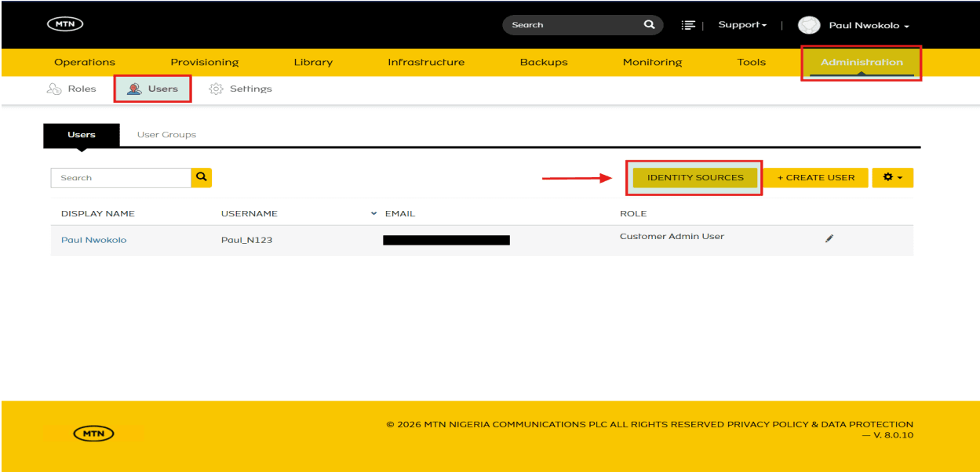
Task: Open the Operations menu
Action: pos(85,62)
